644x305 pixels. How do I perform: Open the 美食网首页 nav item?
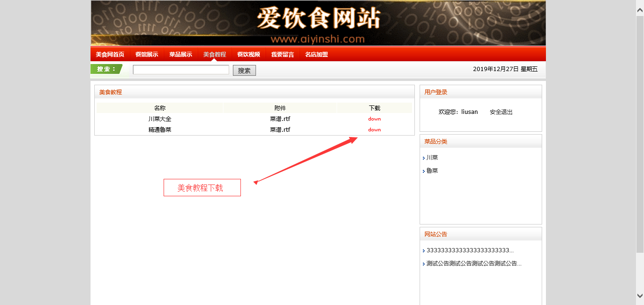tap(110, 54)
